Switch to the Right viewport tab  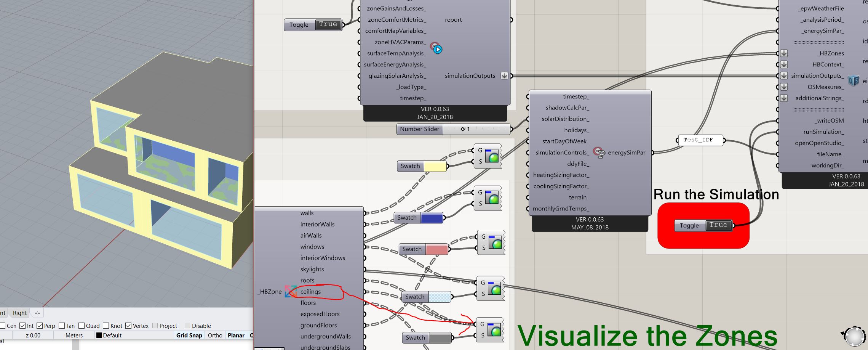[20, 313]
